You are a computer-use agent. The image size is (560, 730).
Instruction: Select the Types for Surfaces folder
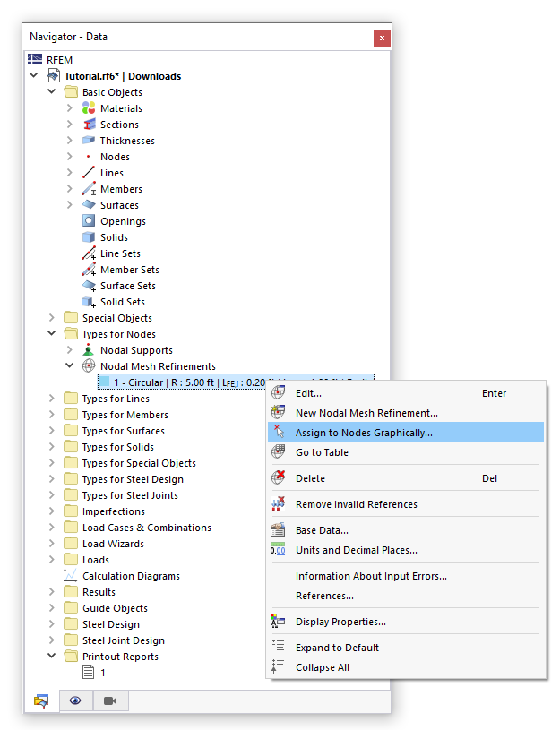(x=123, y=431)
